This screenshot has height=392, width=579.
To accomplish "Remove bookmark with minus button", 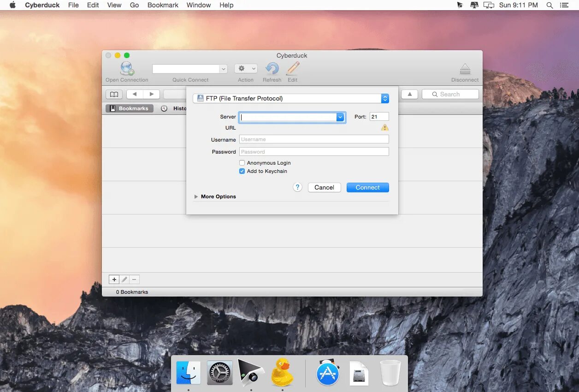I will coord(134,279).
